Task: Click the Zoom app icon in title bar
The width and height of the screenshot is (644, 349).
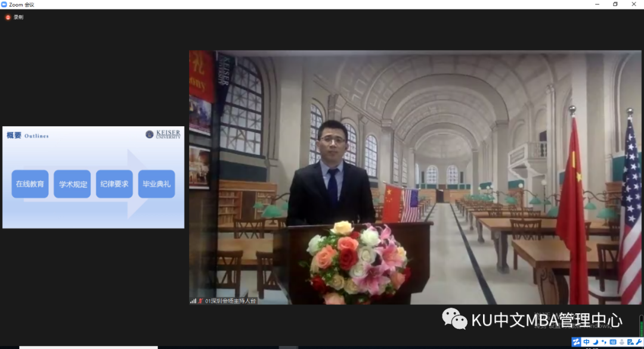Action: coord(4,4)
